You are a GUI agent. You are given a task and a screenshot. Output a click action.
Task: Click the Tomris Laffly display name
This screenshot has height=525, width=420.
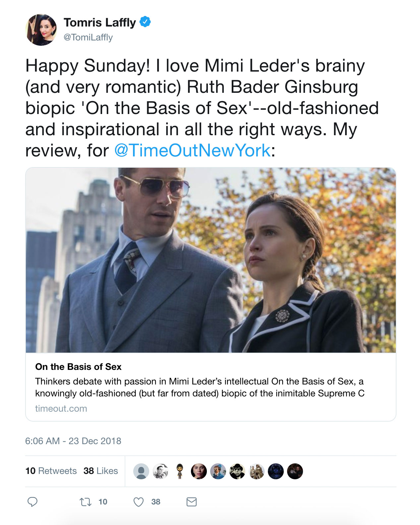100,23
